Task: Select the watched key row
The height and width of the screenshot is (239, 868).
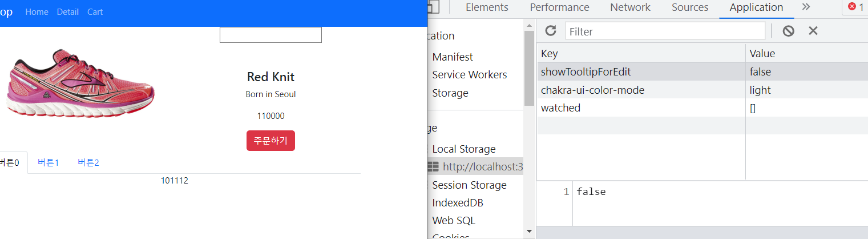Action: [x=703, y=107]
